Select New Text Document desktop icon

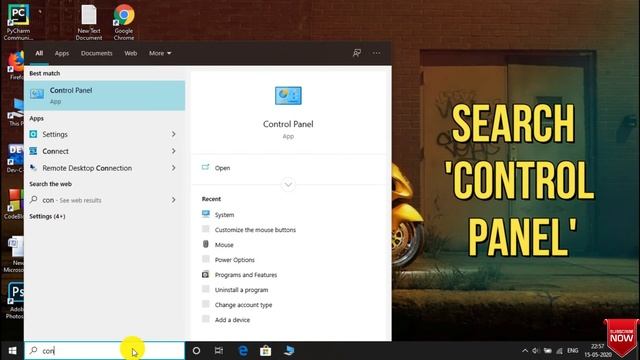click(89, 22)
